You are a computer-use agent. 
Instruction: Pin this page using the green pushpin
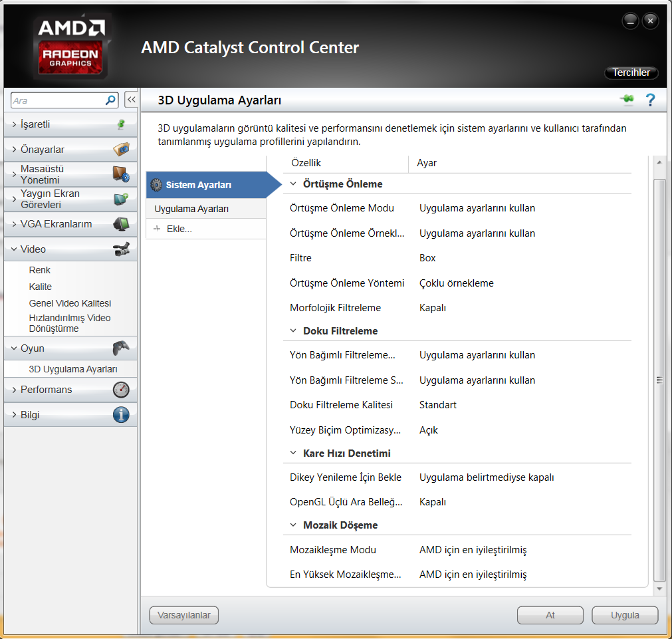pyautogui.click(x=627, y=100)
